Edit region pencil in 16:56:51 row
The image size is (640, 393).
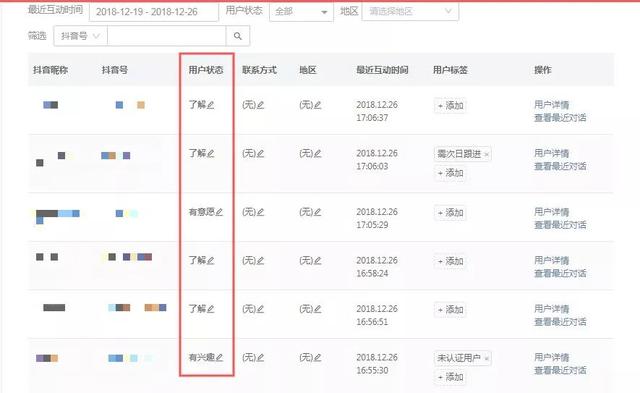(318, 309)
